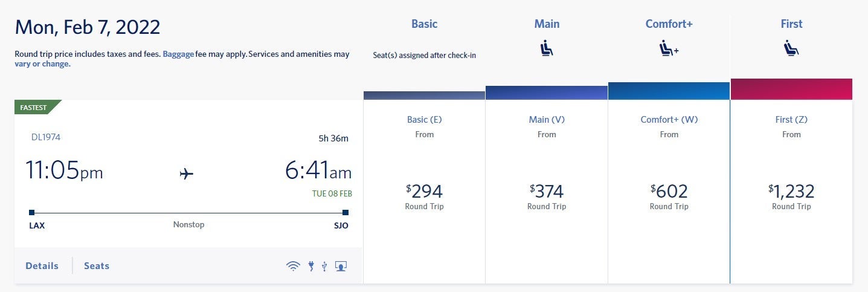Click the DL1974 flight number
868x292 pixels.
tap(46, 137)
